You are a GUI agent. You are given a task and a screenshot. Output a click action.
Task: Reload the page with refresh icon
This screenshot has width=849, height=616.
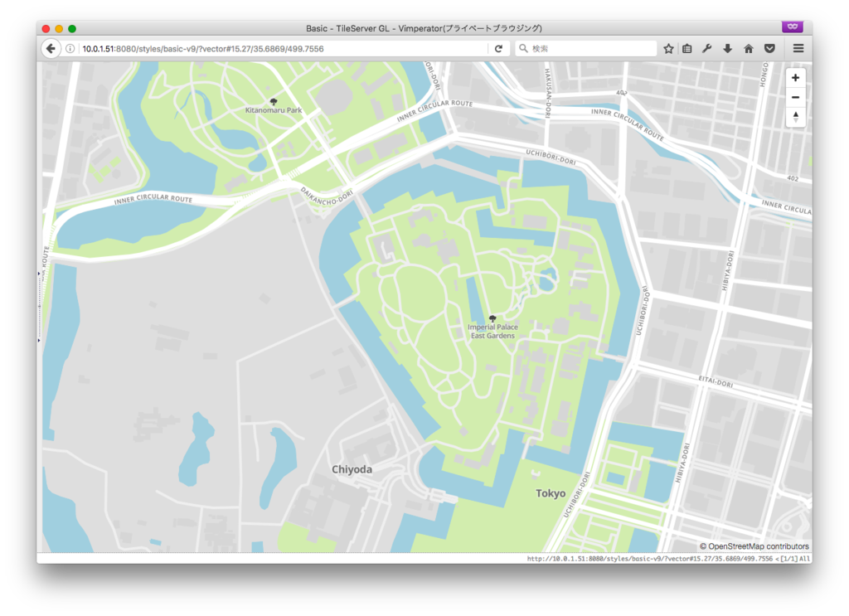[x=498, y=49]
